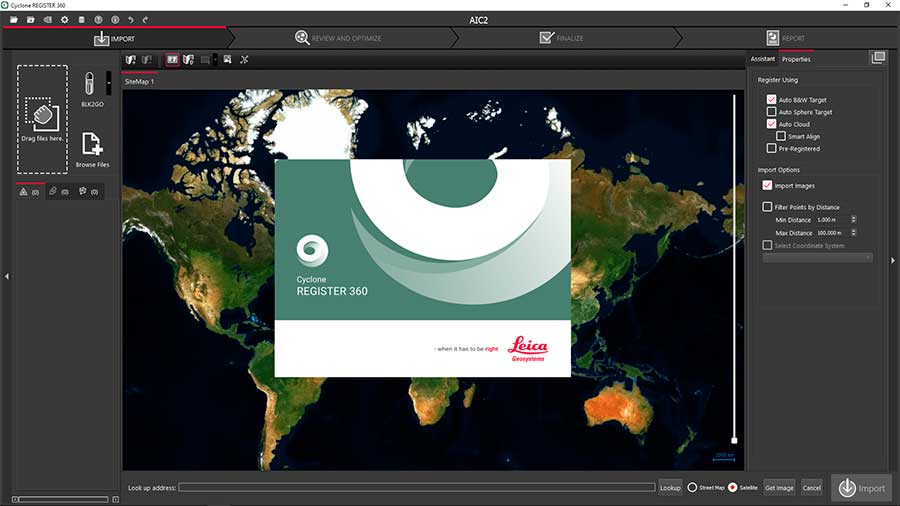Uncheck Auto Cloud option
900x506 pixels.
coord(771,124)
